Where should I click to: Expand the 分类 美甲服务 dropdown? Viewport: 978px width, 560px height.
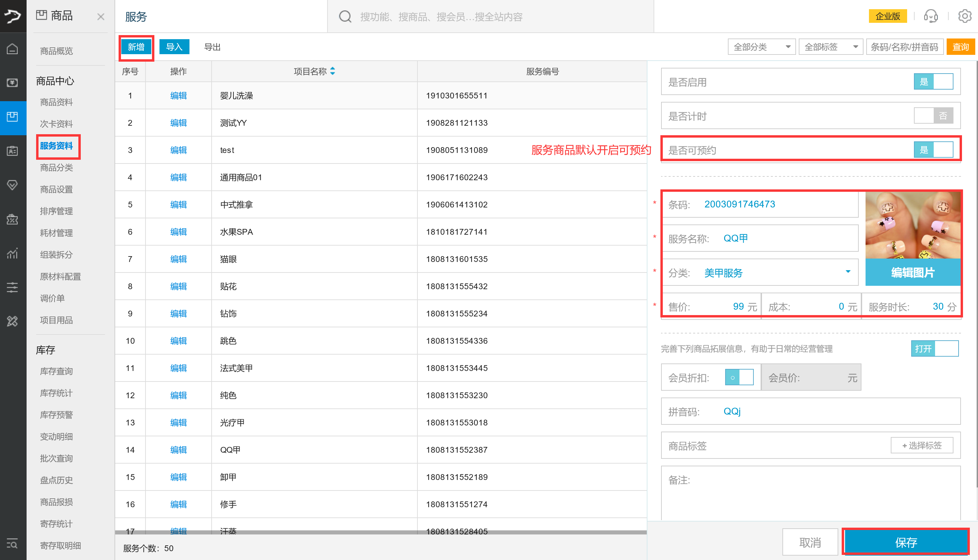click(847, 272)
